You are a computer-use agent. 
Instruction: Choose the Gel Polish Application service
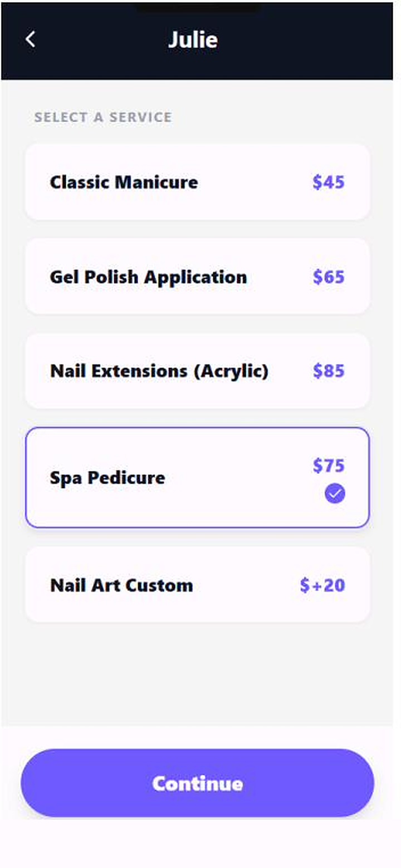[198, 277]
